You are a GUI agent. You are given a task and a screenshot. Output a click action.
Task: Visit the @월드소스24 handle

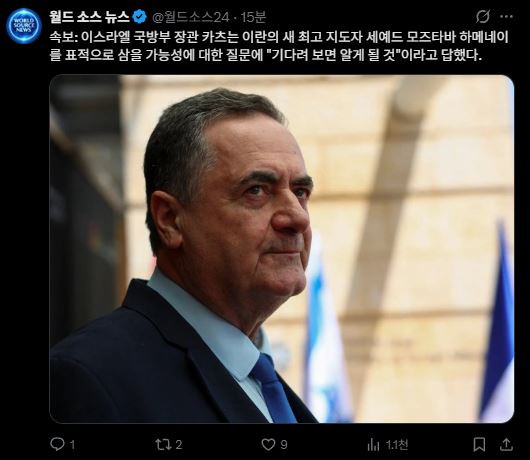(x=191, y=17)
